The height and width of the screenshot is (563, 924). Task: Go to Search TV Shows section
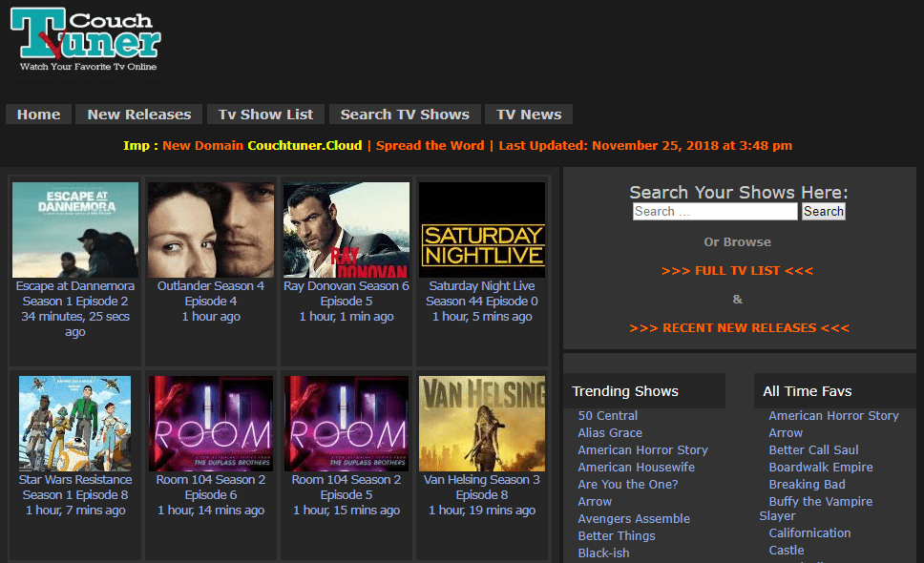pyautogui.click(x=405, y=114)
